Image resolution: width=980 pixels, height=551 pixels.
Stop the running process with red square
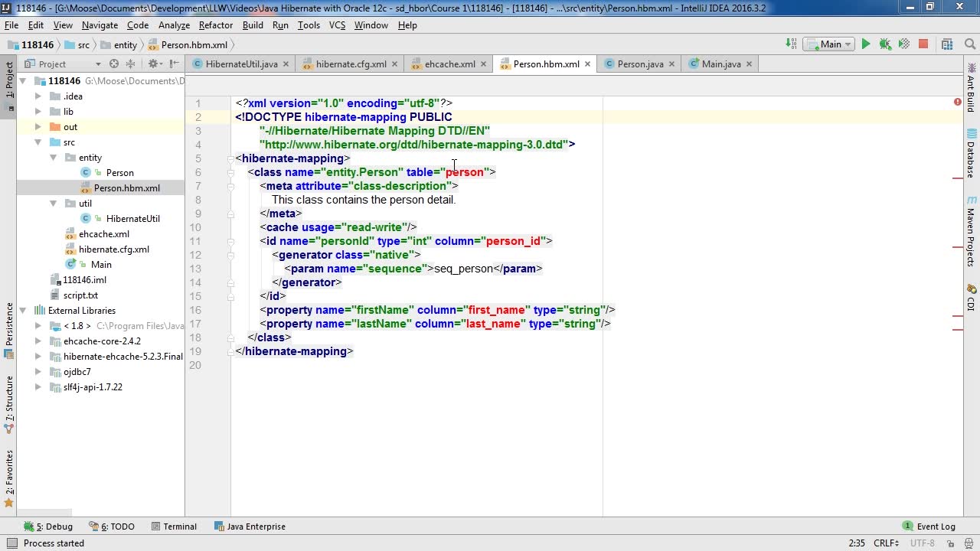(x=923, y=44)
